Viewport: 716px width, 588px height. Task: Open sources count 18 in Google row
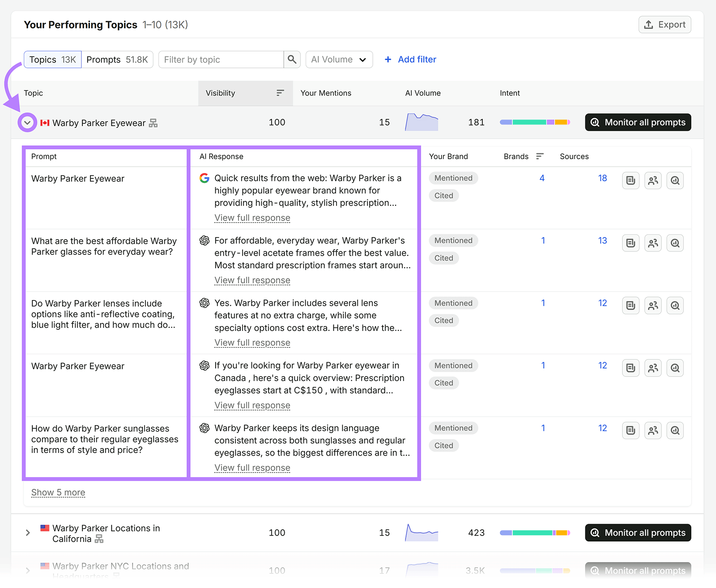(602, 178)
